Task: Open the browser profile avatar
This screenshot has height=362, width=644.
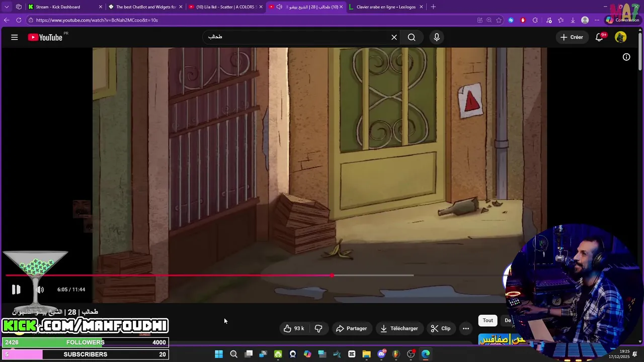Action: [585, 20]
